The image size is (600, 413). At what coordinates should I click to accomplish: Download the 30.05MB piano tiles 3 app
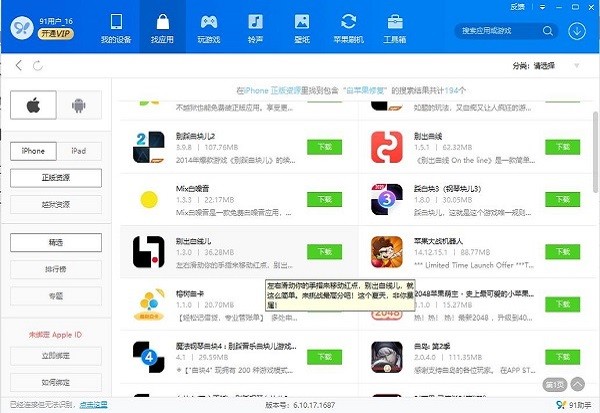click(x=562, y=199)
